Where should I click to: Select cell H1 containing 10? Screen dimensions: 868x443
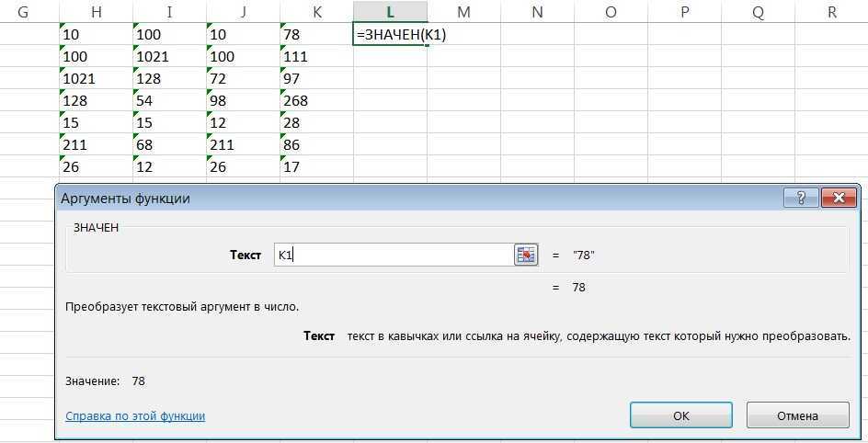[x=96, y=34]
